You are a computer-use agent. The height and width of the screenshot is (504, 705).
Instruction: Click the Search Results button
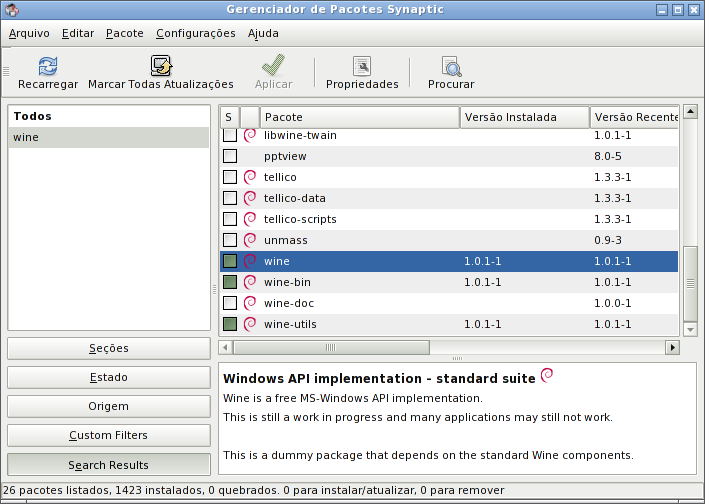109,465
